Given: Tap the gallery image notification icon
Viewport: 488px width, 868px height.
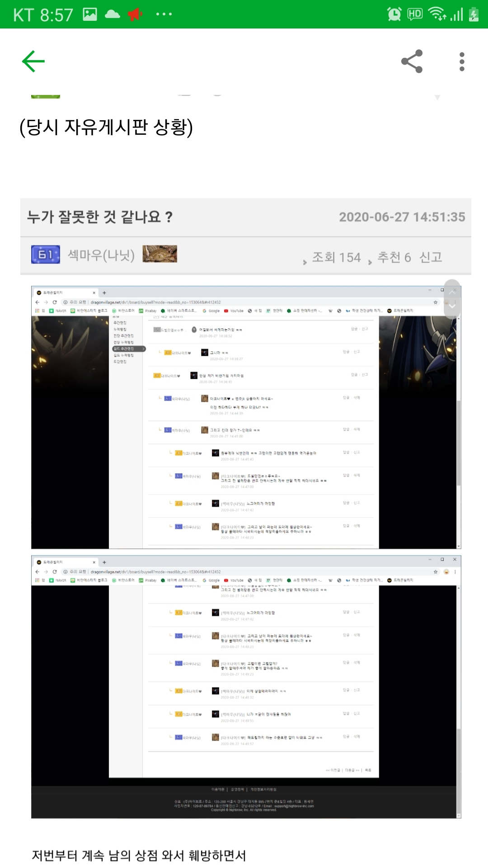Looking at the screenshot, I should click(x=90, y=14).
